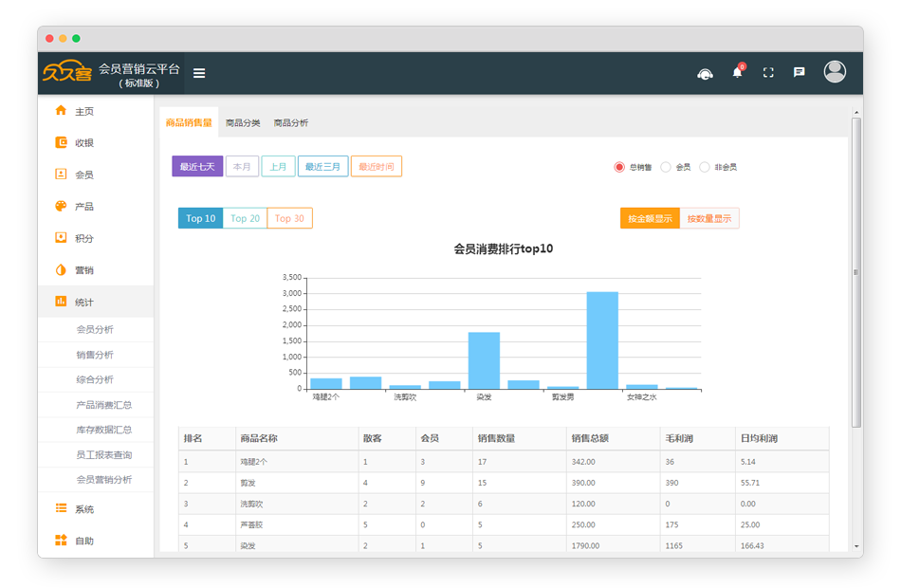Viewport: 901px width, 588px height.
Task: Collapse the 统计 sidebar section
Action: [84, 303]
